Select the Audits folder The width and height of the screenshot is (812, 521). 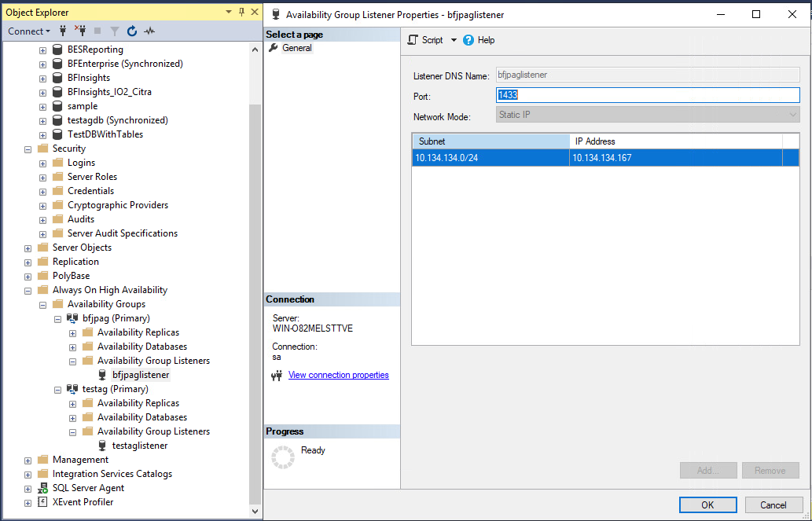point(81,219)
